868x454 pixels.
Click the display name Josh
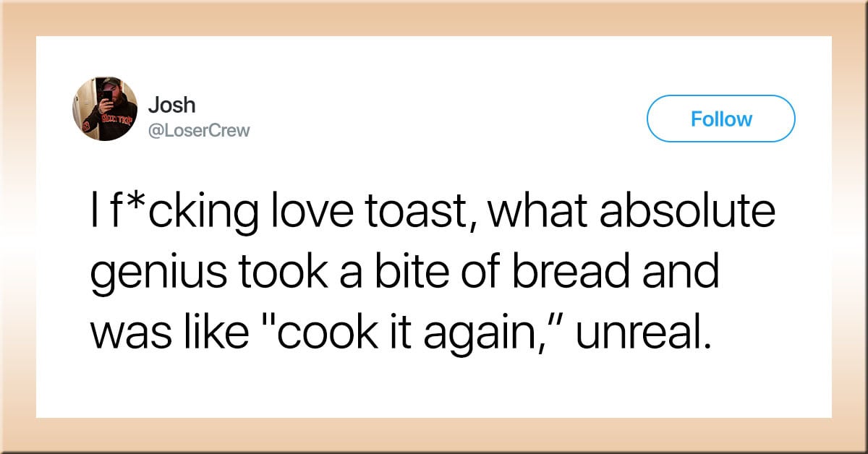pyautogui.click(x=172, y=105)
